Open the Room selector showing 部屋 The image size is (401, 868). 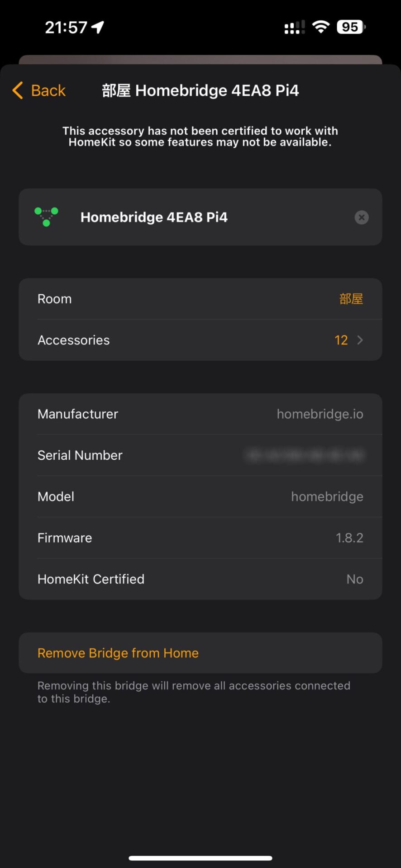pos(200,298)
